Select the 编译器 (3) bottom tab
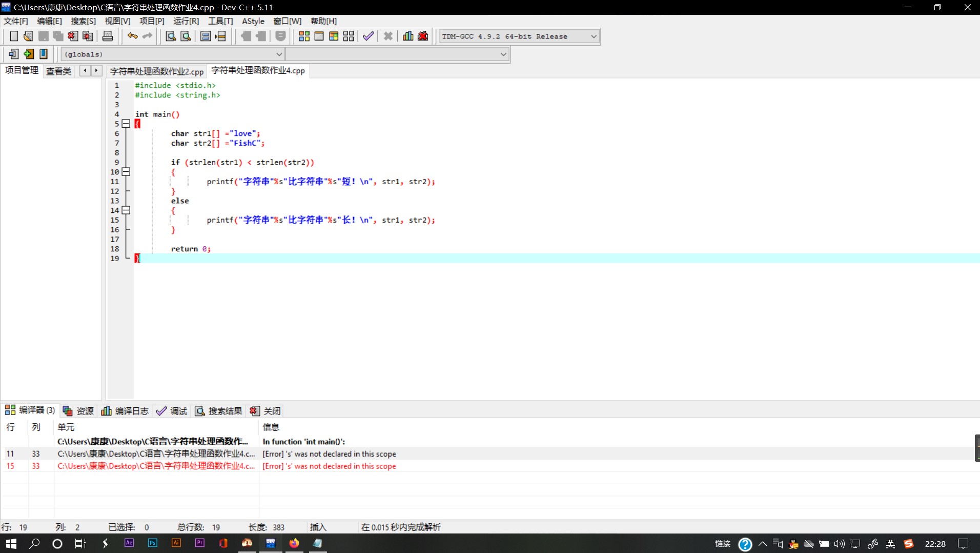 [30, 410]
